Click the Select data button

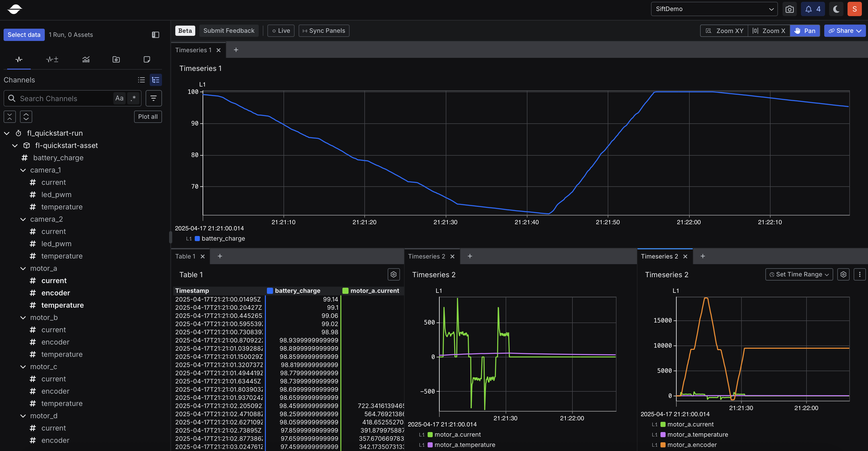point(24,35)
